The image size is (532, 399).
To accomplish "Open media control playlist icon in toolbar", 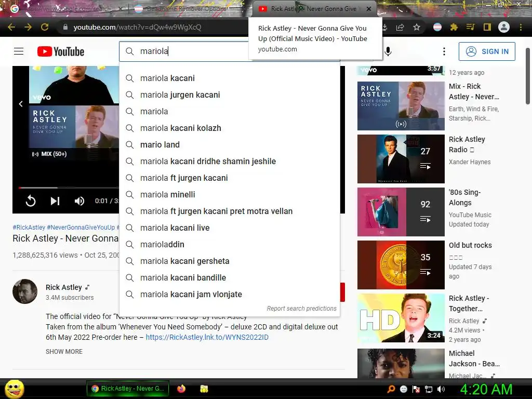I will point(470,27).
